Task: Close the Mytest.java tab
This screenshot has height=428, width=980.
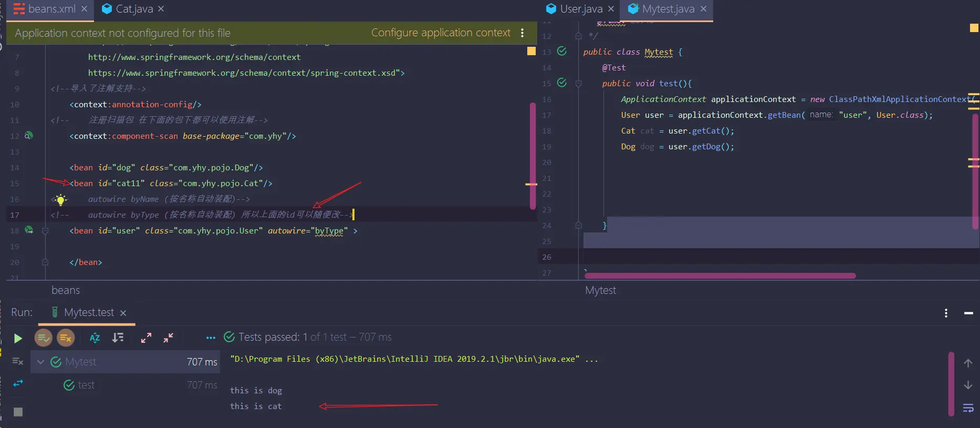Action: point(703,9)
